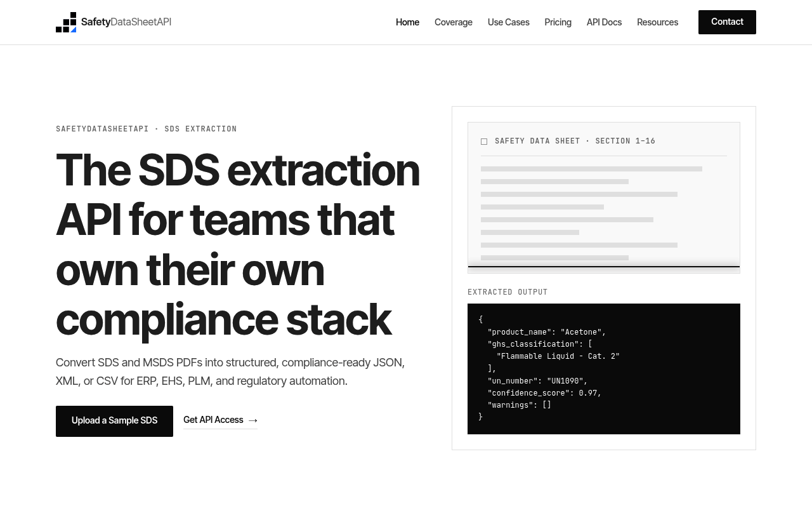Click the SafetyDataSheetAPI brand name text
812x508 pixels.
pos(126,22)
